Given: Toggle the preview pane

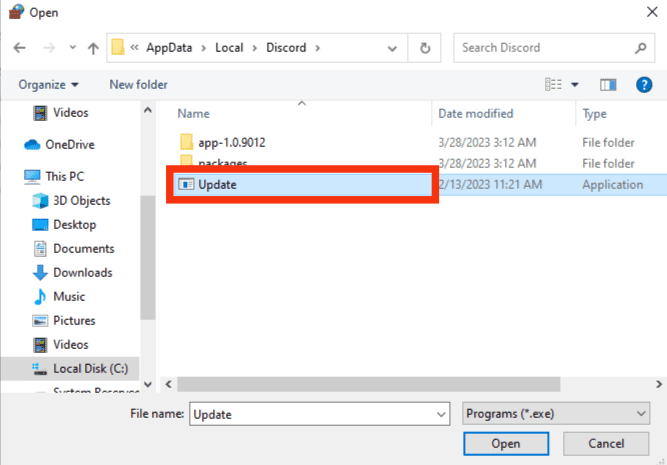Looking at the screenshot, I should point(608,85).
